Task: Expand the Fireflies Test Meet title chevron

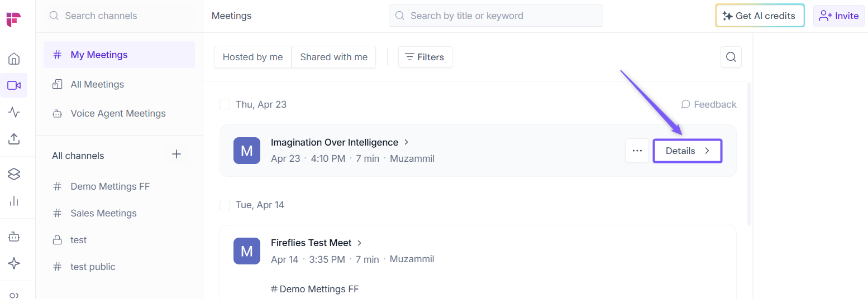Action: [360, 243]
